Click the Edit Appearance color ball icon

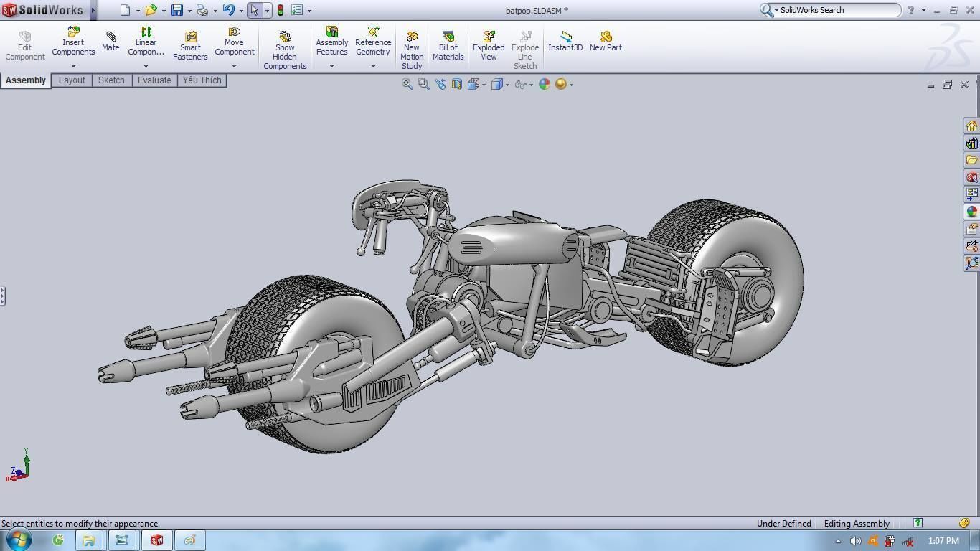(x=545, y=84)
